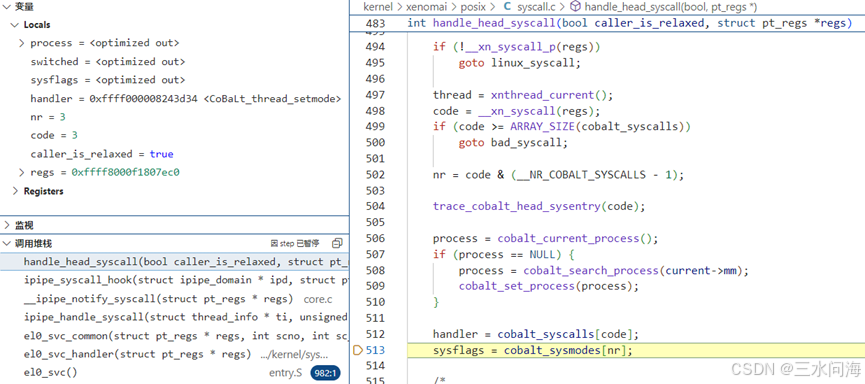Click xnthread_current() call on line 497

(549, 95)
